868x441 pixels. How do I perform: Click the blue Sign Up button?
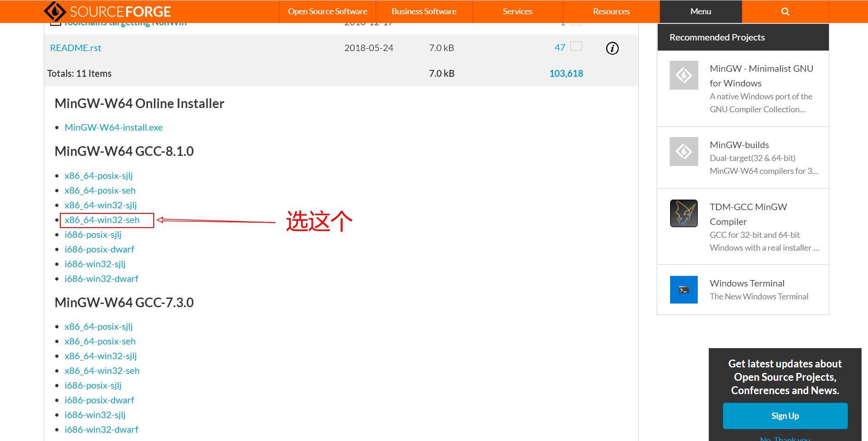pyautogui.click(x=785, y=416)
